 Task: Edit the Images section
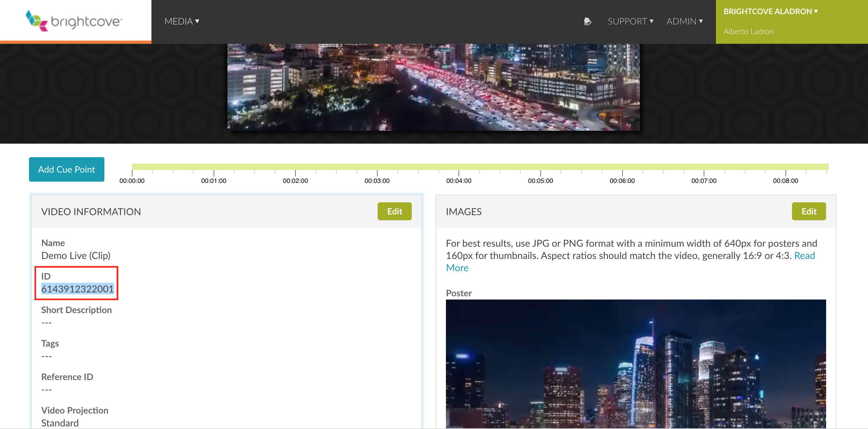808,212
